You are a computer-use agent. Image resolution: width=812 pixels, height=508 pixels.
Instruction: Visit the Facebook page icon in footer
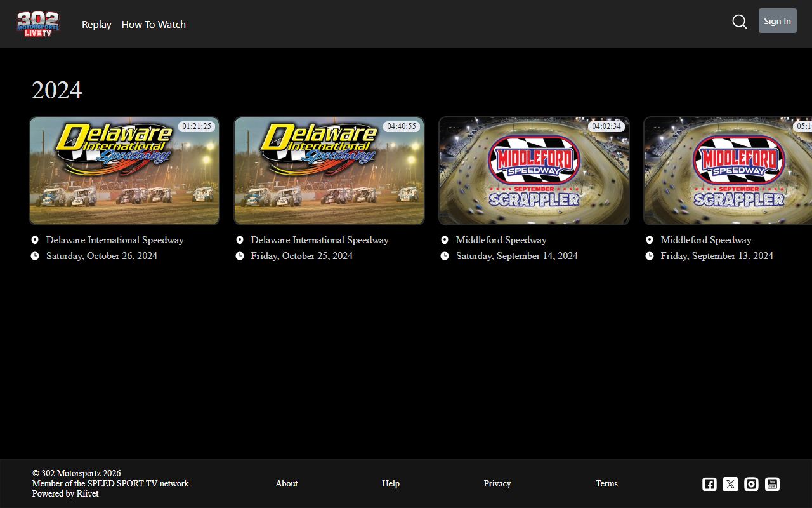pos(709,484)
